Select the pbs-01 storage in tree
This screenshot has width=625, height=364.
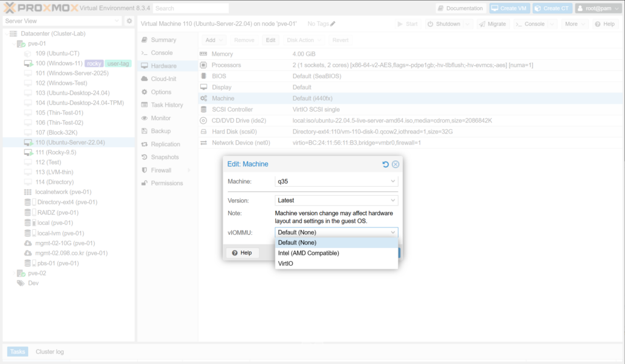(57, 263)
